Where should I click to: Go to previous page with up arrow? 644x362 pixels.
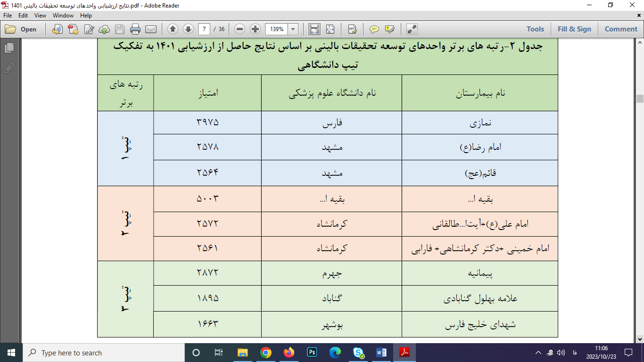pos(173,29)
